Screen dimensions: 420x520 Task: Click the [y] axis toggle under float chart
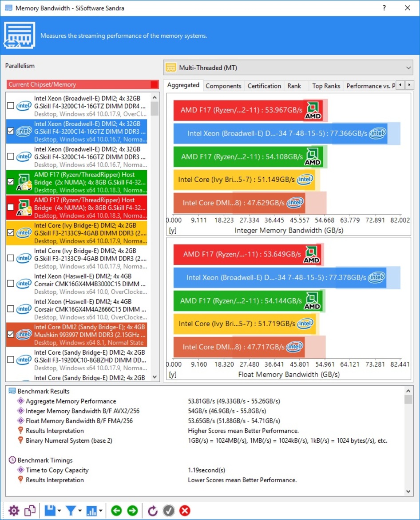(x=173, y=374)
